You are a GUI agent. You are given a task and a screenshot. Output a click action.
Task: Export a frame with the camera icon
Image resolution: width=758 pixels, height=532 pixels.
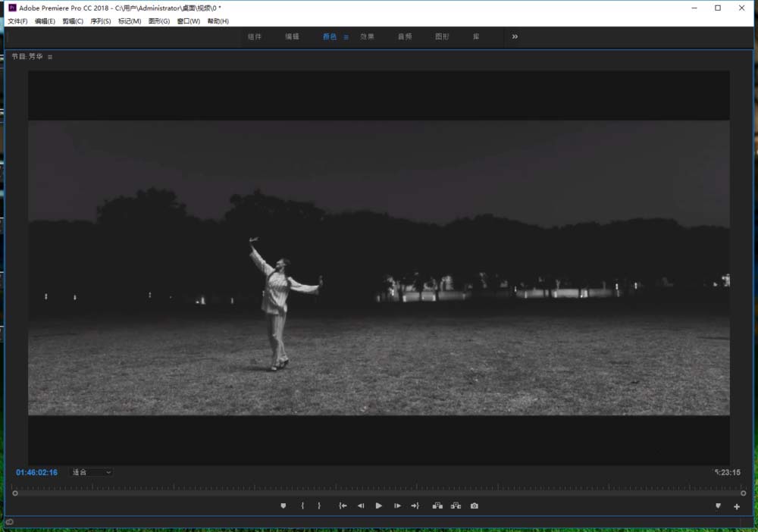[475, 505]
